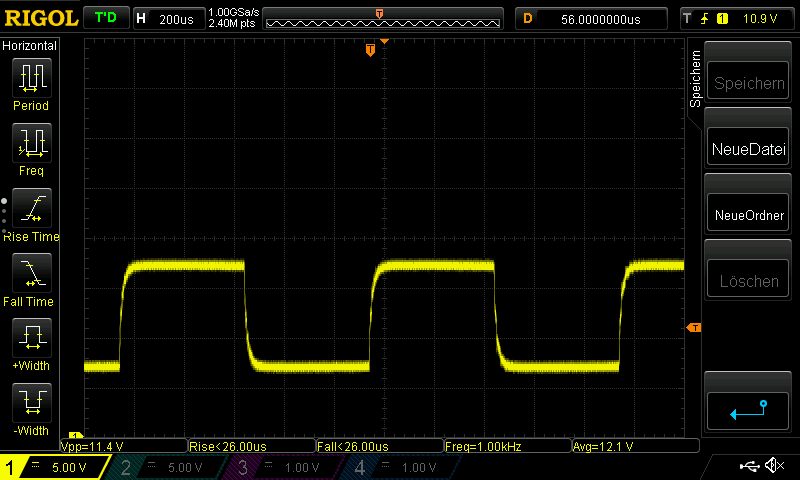The image size is (800, 480).
Task: Choose the Rise Time measurement icon
Action: click(x=31, y=207)
